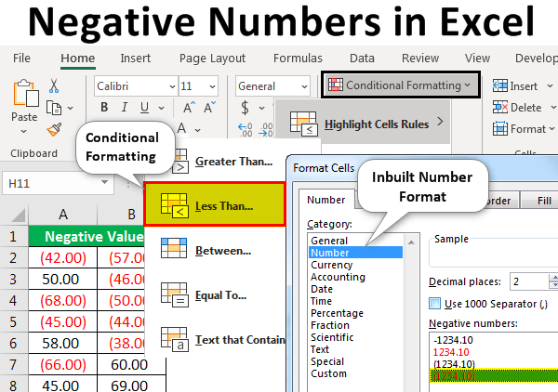Select the Format Painter brush
This screenshot has height=392, width=558.
tap(54, 129)
